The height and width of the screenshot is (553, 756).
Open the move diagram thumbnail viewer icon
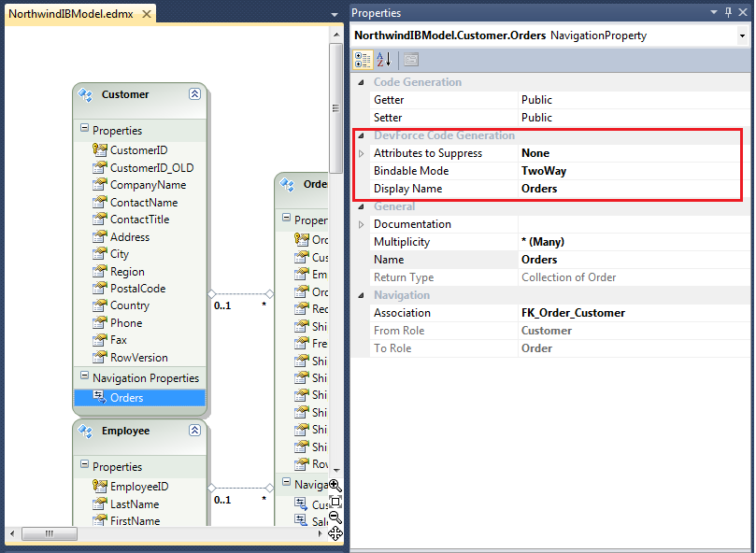pos(335,533)
